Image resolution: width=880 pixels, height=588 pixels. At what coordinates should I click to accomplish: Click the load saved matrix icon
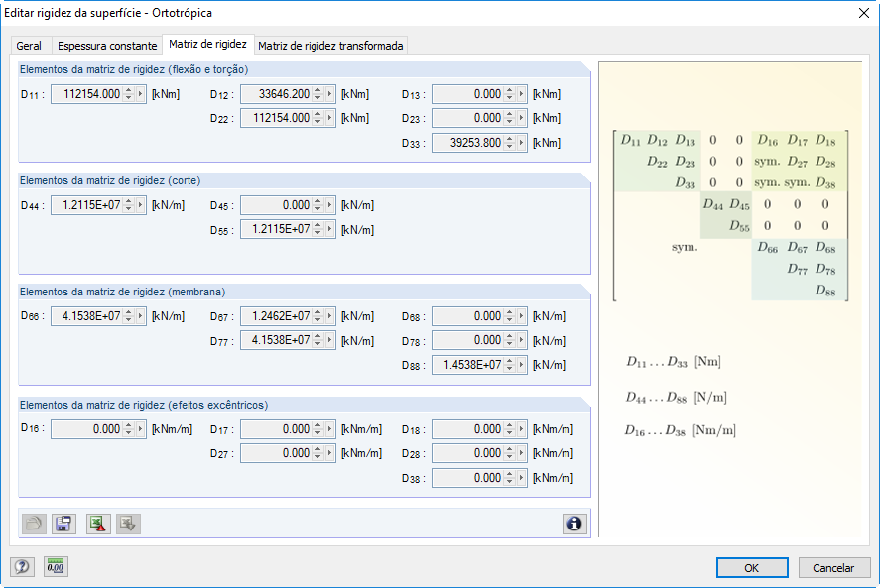coord(33,524)
